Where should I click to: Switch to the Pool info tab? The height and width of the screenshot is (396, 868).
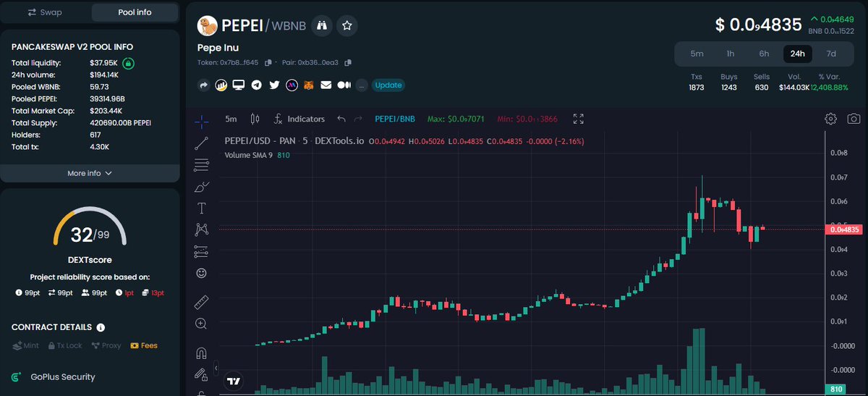tap(135, 12)
